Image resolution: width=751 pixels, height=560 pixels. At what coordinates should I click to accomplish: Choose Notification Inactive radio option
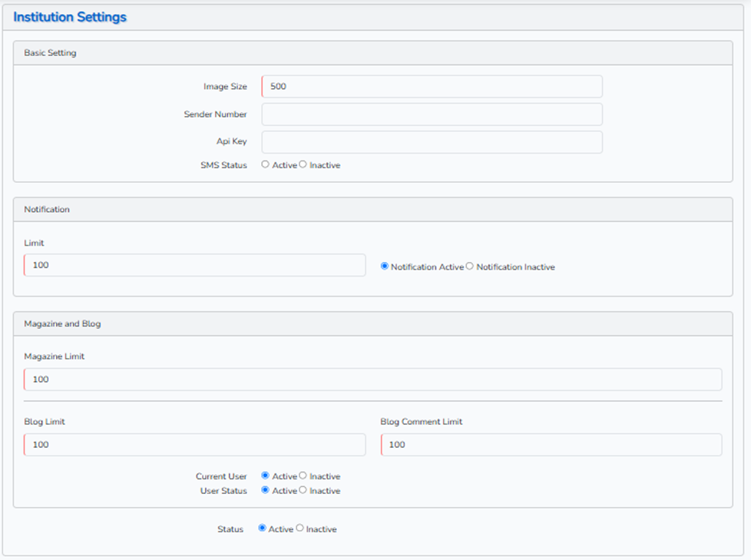(470, 267)
